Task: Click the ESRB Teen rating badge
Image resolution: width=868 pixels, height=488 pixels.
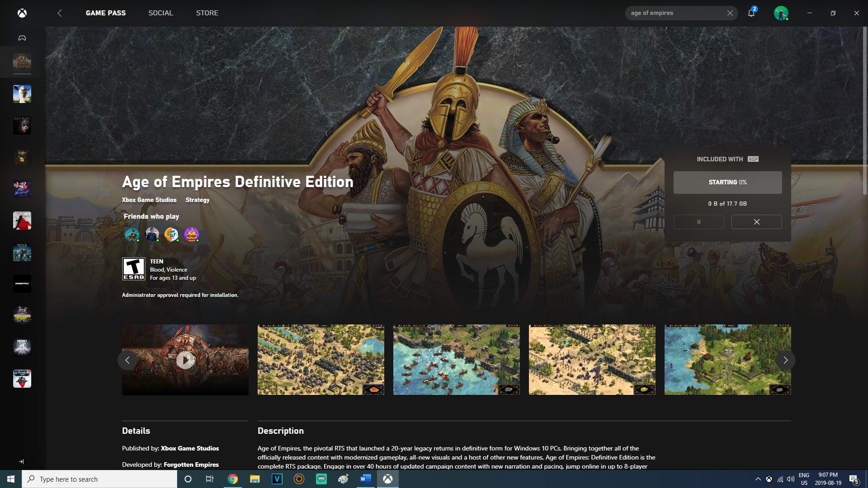Action: 133,269
